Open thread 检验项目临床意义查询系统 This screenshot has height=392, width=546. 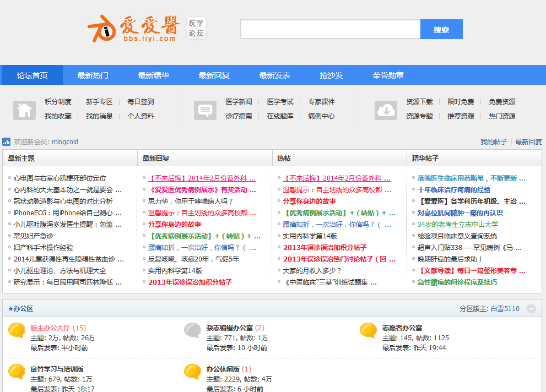457,236
